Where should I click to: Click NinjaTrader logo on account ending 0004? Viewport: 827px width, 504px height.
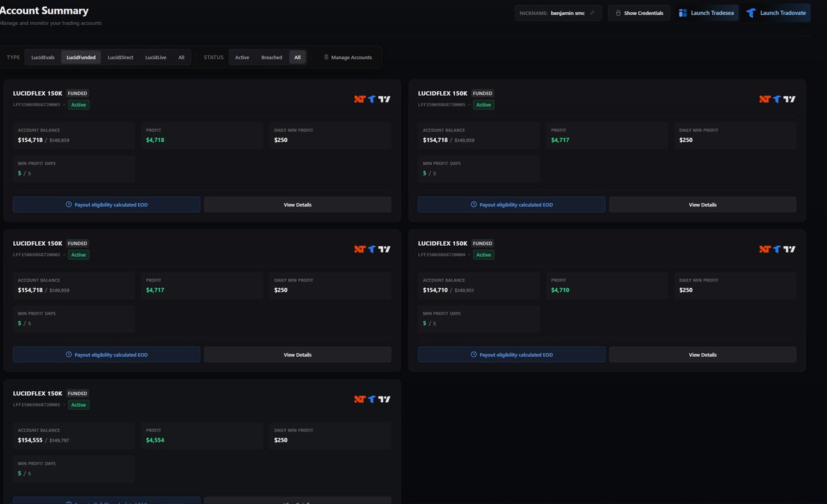tap(764, 249)
